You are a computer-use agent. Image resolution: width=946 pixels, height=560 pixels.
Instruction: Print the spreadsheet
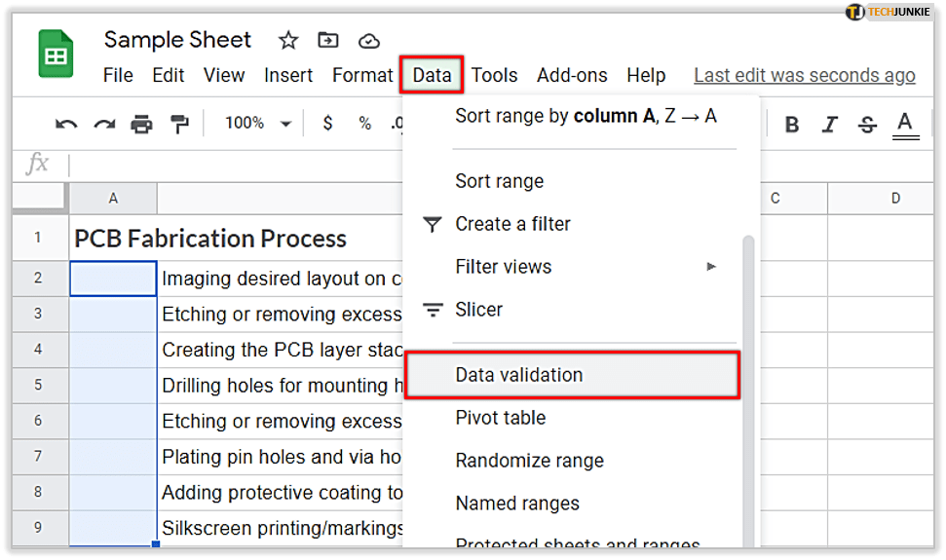coord(142,124)
